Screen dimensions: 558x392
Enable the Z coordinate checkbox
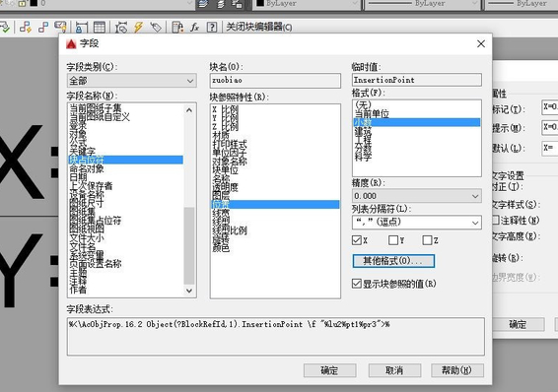click(427, 240)
